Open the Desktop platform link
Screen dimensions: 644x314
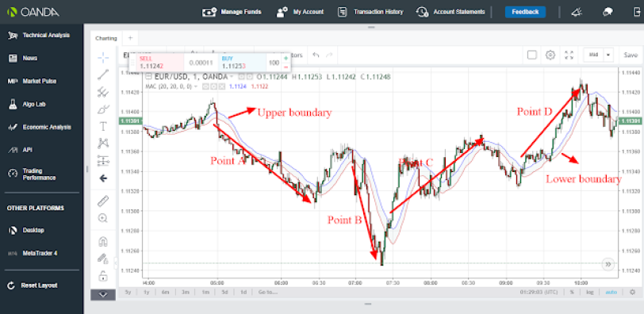[x=26, y=230]
